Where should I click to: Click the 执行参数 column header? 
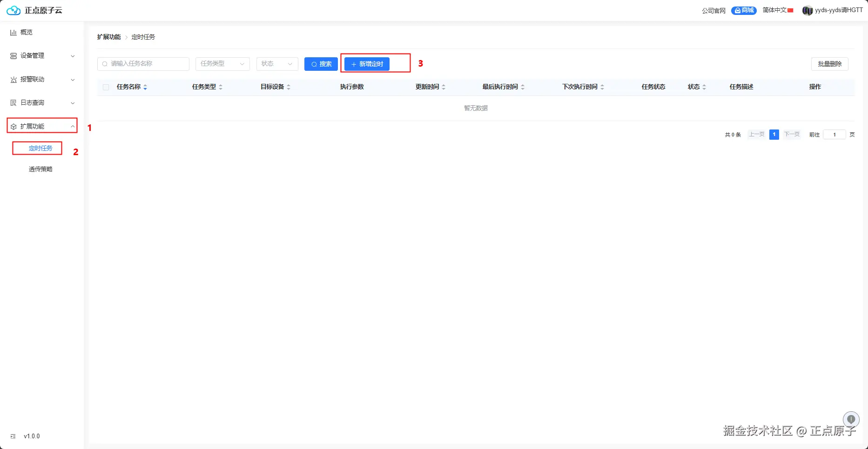(x=352, y=87)
